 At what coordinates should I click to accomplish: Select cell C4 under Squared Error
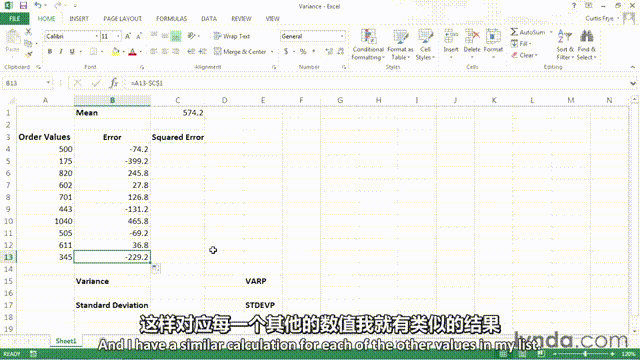tap(178, 149)
